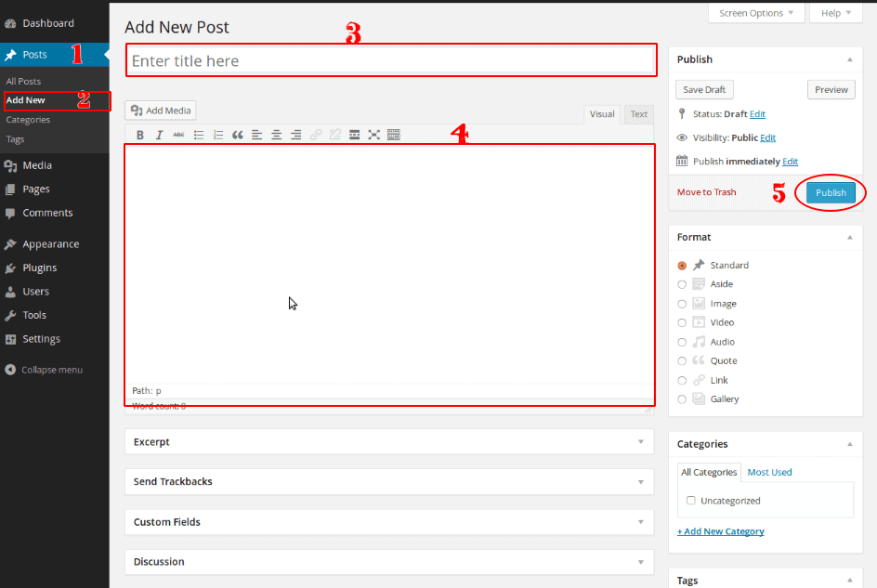The height and width of the screenshot is (588, 877).
Task: Click Save Draft button
Action: pos(704,89)
